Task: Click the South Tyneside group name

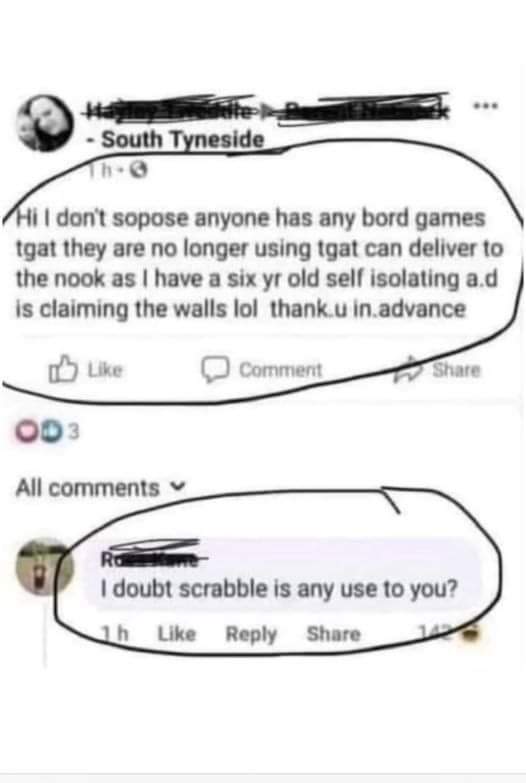Action: point(183,140)
